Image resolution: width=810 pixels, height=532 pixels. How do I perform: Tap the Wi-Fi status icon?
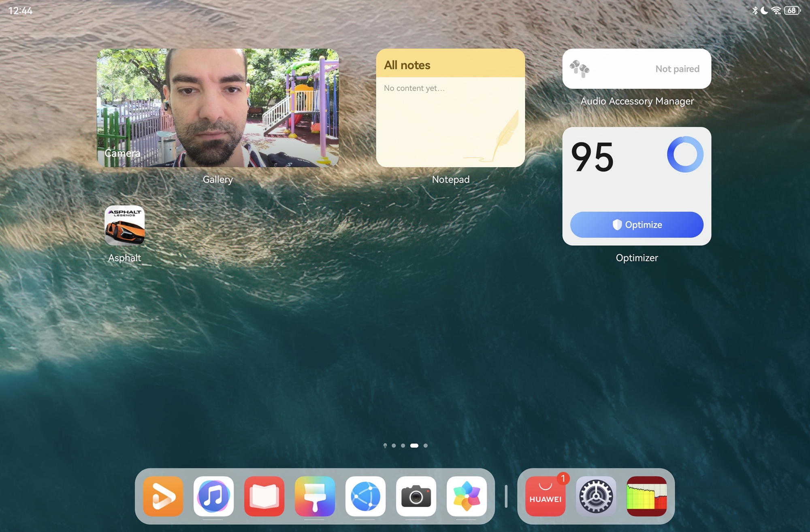tap(776, 11)
